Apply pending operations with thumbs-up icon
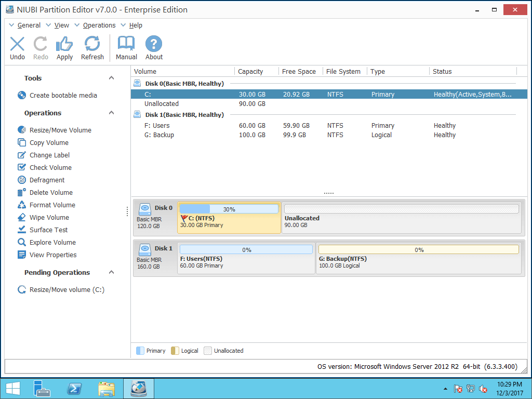Viewport: 532px width, 399px height. pos(64,44)
